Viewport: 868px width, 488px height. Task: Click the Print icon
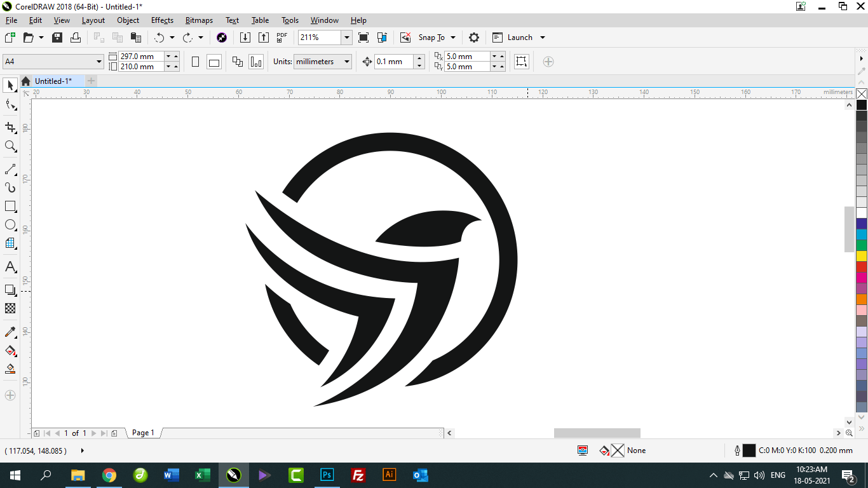click(75, 37)
